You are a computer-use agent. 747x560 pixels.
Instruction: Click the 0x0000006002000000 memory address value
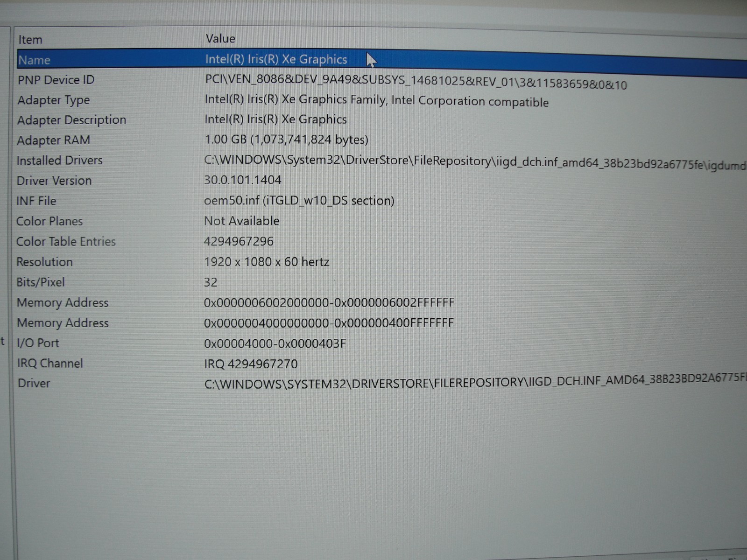pos(329,303)
